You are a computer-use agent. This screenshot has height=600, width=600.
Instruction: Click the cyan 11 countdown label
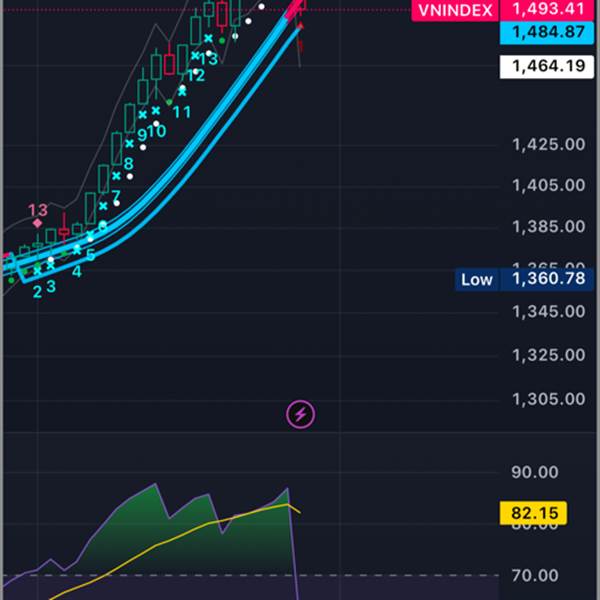182,112
